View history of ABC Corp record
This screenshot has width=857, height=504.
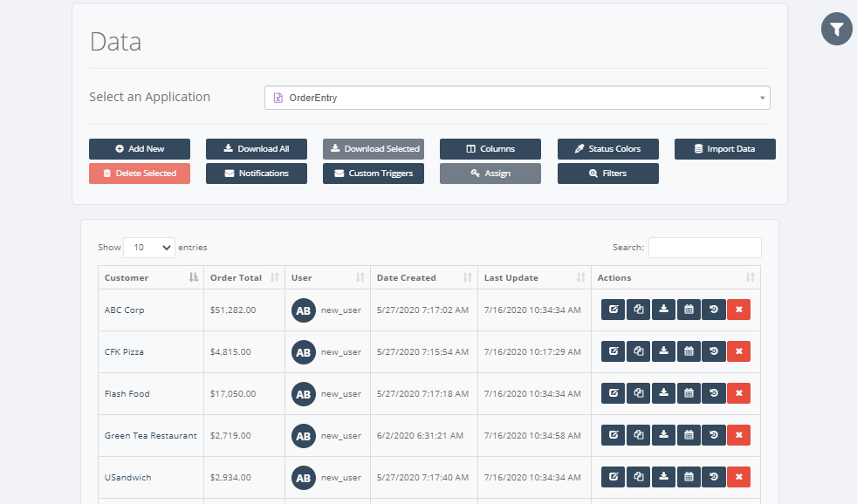[714, 310]
